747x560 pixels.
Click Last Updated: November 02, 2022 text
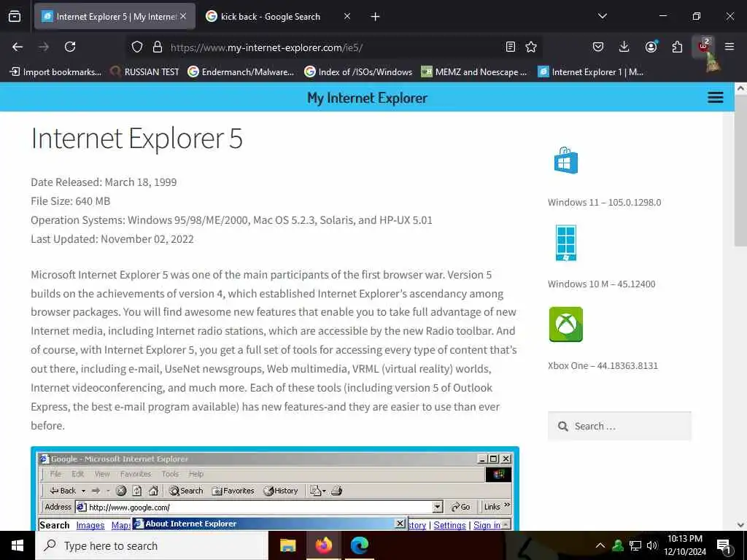click(x=112, y=239)
